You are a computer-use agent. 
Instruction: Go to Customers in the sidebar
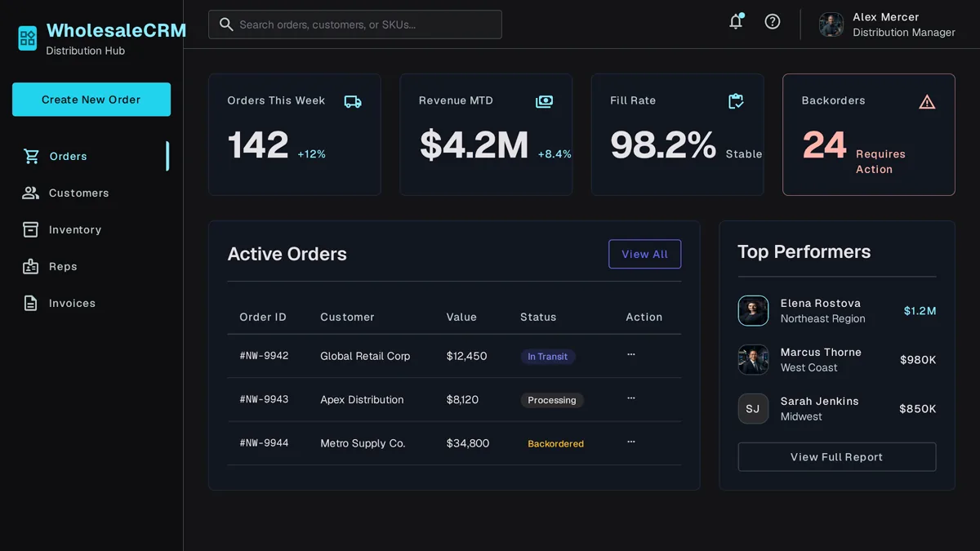(91, 193)
